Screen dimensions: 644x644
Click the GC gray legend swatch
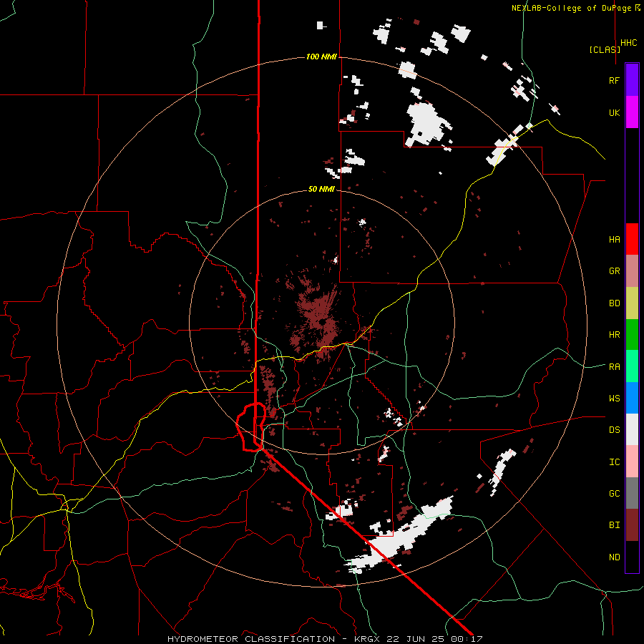tap(632, 493)
